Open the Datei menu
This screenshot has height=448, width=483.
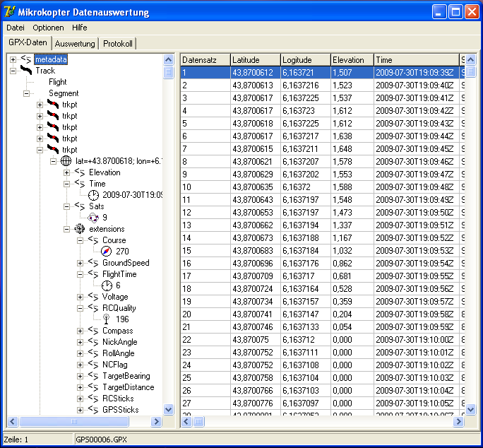pos(15,28)
